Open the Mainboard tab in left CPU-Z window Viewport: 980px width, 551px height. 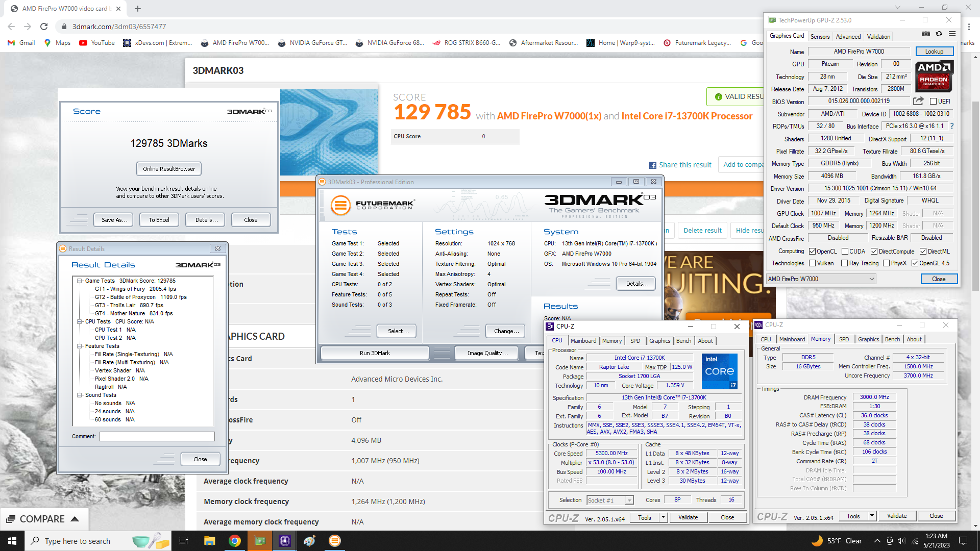tap(583, 341)
